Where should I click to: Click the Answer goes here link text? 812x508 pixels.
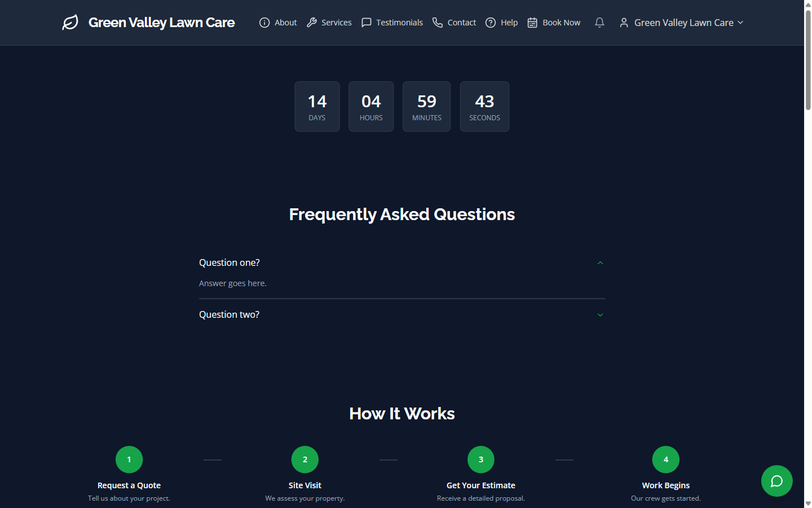(232, 283)
